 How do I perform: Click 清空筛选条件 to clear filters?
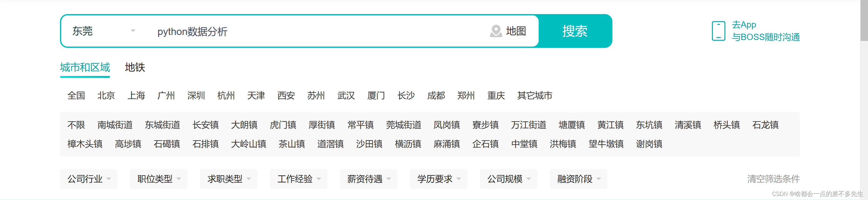point(773,179)
